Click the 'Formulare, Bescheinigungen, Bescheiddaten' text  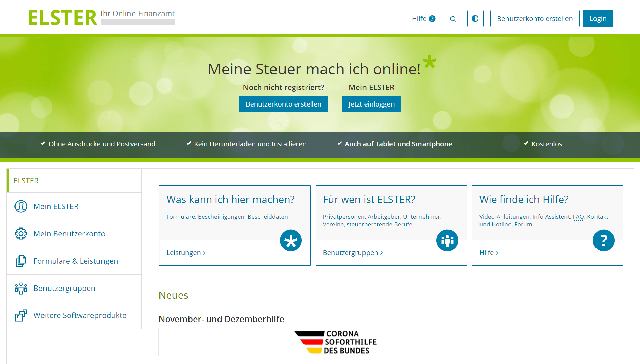point(227,217)
